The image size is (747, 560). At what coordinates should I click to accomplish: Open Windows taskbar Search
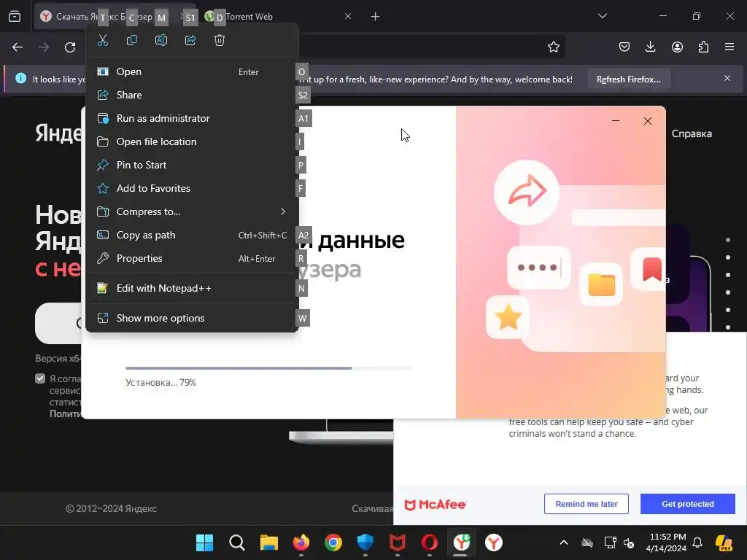click(x=237, y=542)
